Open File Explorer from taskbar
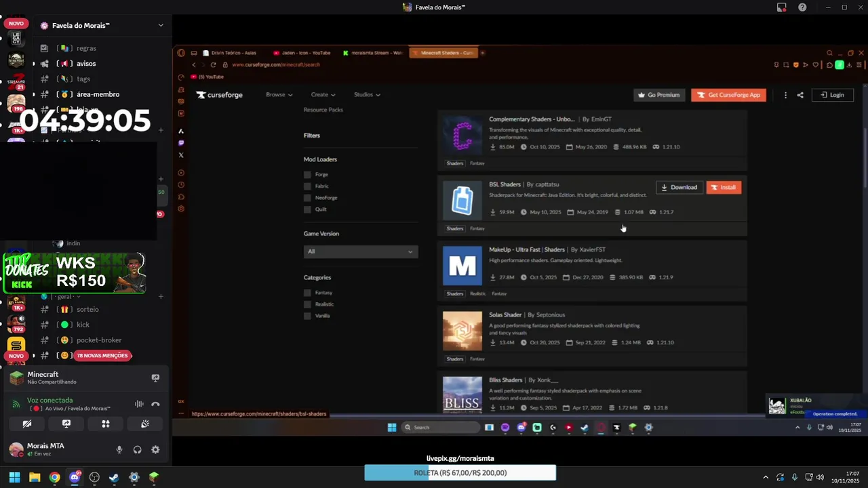The image size is (868, 488). click(35, 477)
